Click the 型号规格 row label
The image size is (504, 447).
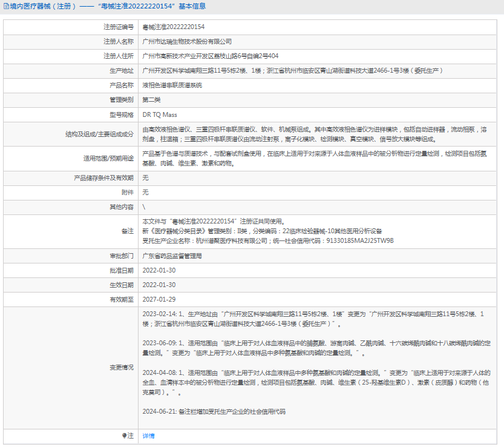pyautogui.click(x=122, y=115)
